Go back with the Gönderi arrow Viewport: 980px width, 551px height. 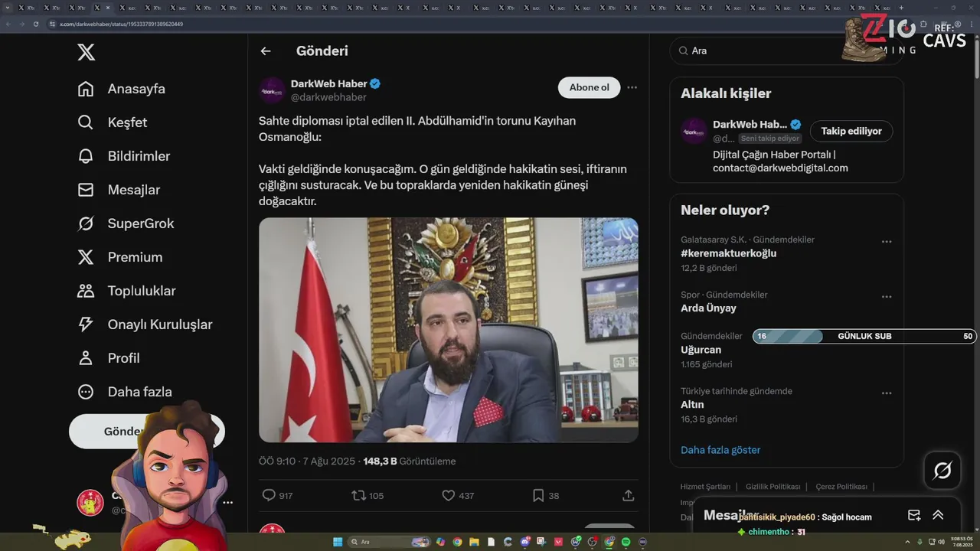[266, 51]
